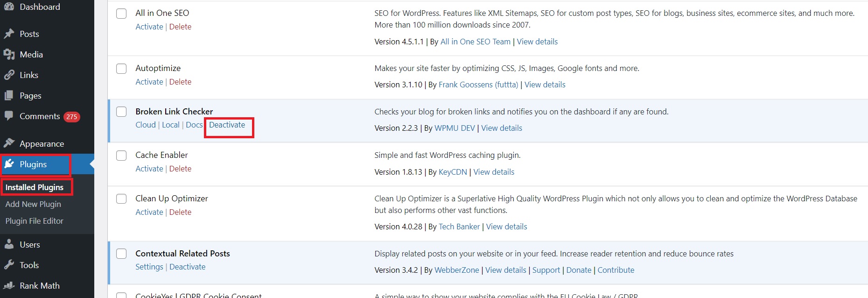This screenshot has width=868, height=298.
Task: Open Broken Link Checker Cloud link
Action: click(146, 125)
